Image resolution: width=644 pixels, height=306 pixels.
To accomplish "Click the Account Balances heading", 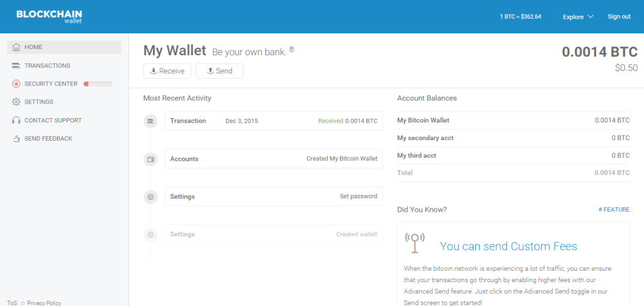I will [427, 99].
